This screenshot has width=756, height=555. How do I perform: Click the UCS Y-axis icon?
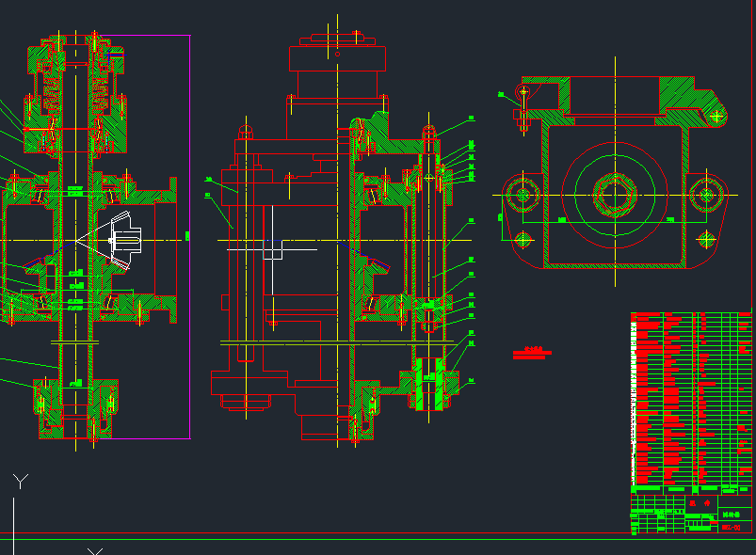(x=21, y=481)
